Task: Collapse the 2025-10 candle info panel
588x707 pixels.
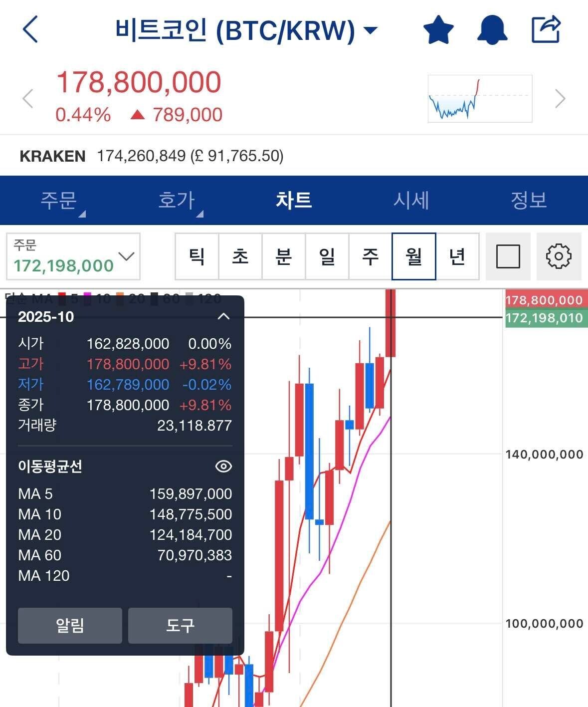Action: (223, 316)
